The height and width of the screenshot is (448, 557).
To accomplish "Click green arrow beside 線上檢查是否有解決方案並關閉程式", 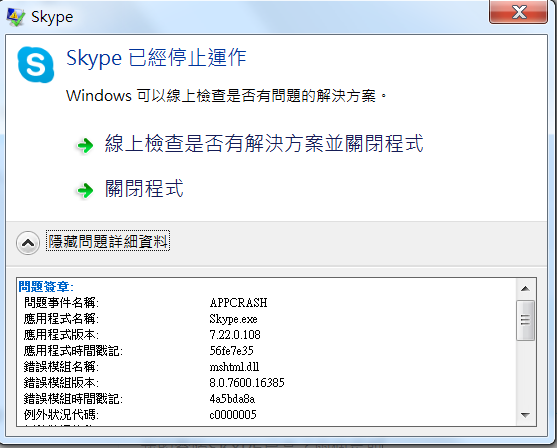I will click(x=85, y=145).
